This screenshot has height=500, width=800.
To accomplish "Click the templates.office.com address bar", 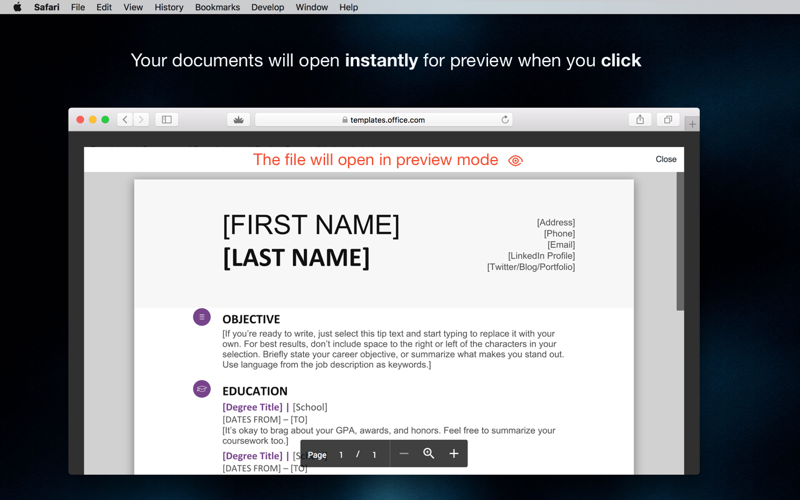I will tap(385, 120).
